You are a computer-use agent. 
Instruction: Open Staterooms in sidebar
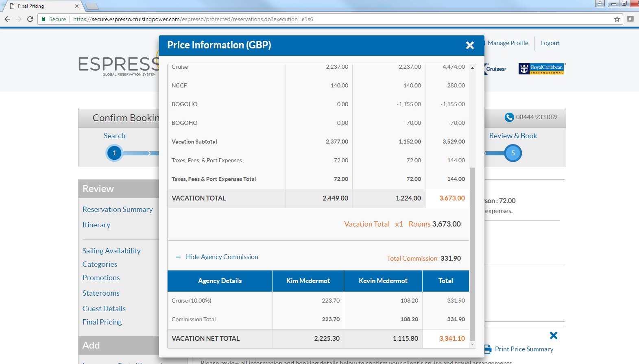click(101, 293)
